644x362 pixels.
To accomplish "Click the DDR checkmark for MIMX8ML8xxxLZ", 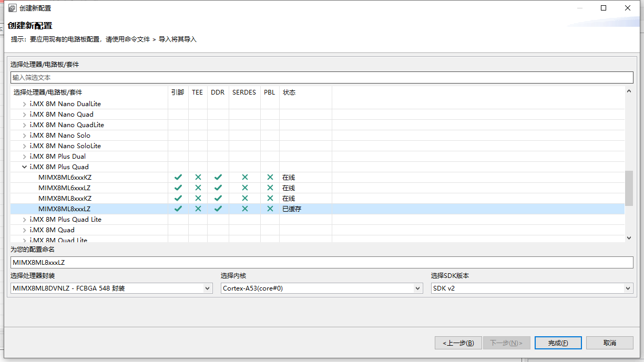I will click(x=218, y=209).
